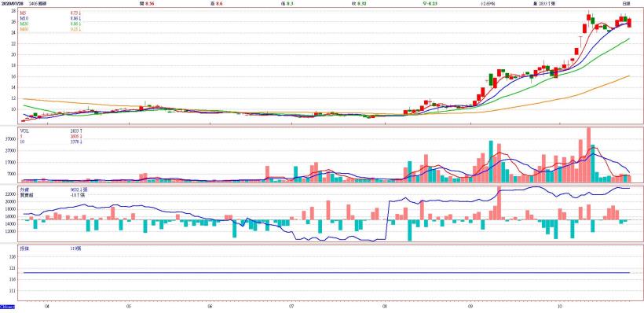The image size is (644, 313).
Task: Click the tallest volume bar in October
Action: 588,155
